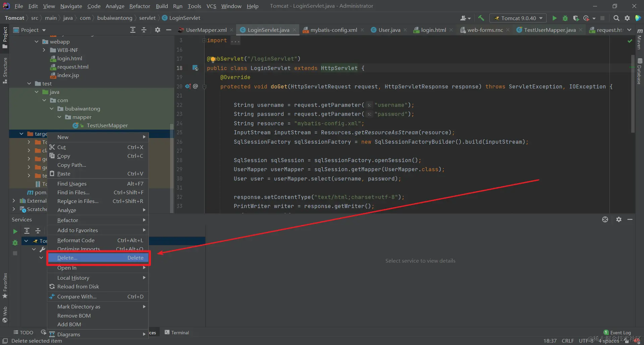Switch to the User.java editor tab
Image resolution: width=644 pixels, height=345 pixels.
[389, 30]
